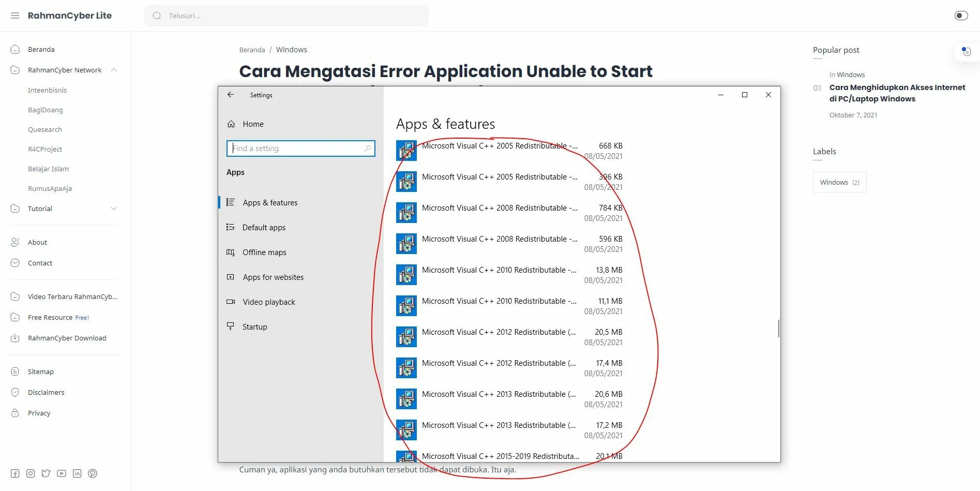Open Twitter social icon

click(46, 473)
